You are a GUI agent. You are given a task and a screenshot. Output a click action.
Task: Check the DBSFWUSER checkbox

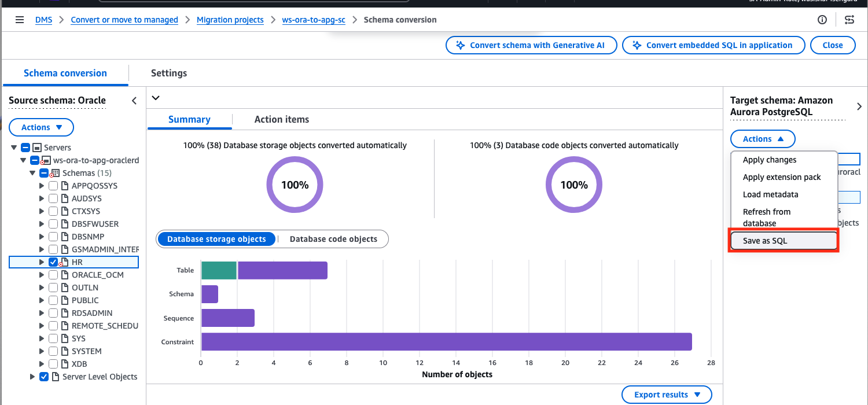(x=53, y=224)
